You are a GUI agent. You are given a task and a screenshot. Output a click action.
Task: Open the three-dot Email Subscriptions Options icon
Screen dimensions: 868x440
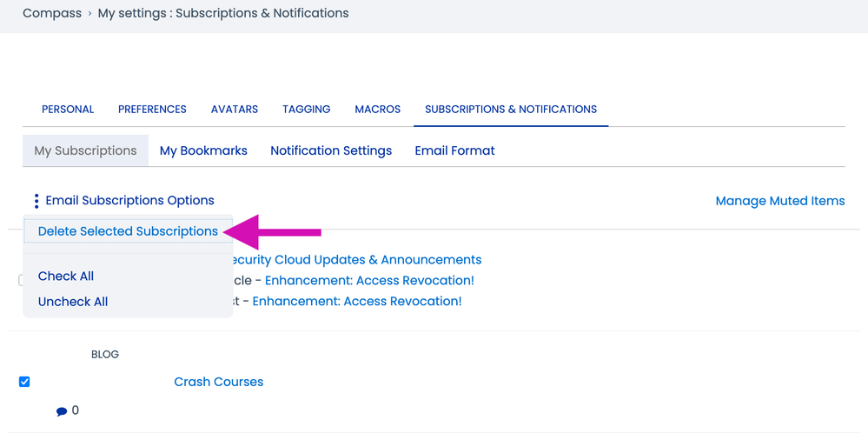[x=36, y=201]
